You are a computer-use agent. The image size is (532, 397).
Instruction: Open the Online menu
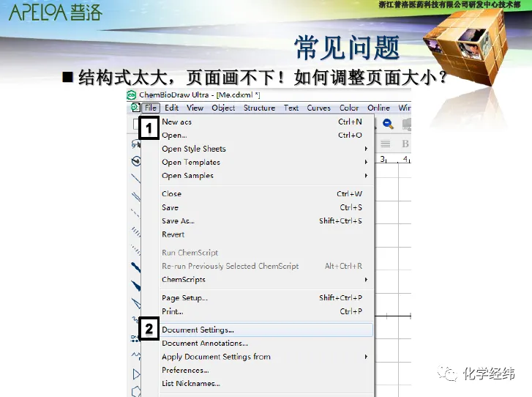(x=378, y=108)
